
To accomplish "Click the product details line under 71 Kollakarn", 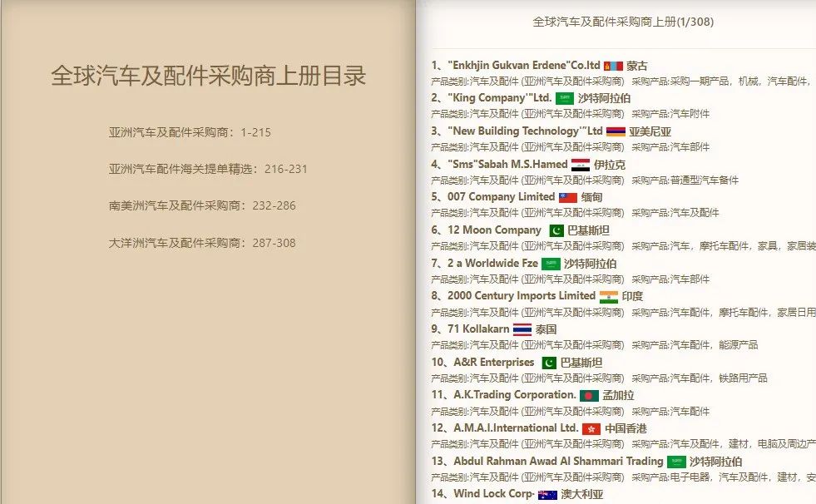I will 594,345.
